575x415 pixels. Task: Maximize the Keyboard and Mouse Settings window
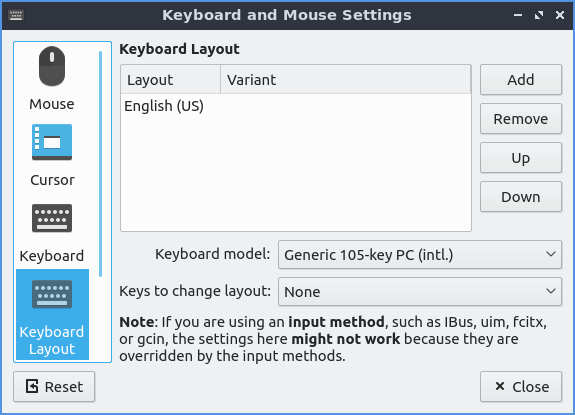pyautogui.click(x=539, y=15)
